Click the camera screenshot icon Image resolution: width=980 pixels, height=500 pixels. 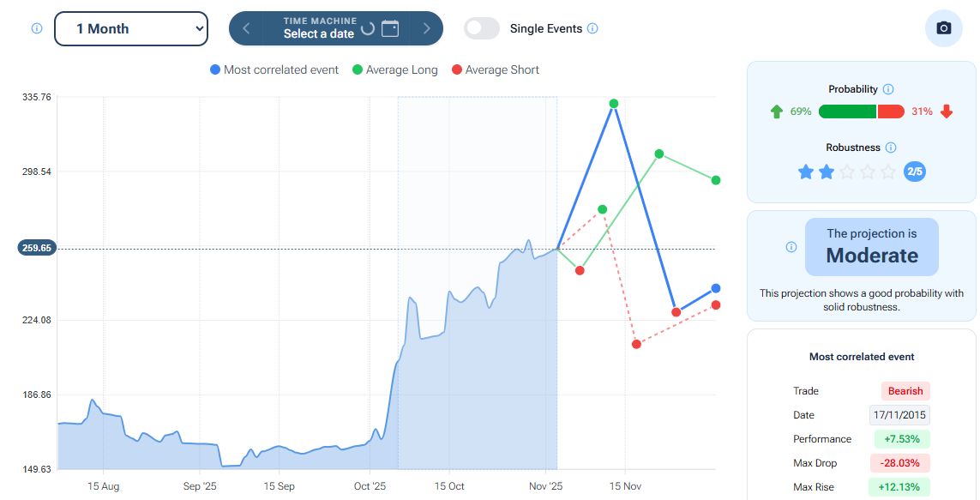click(944, 28)
